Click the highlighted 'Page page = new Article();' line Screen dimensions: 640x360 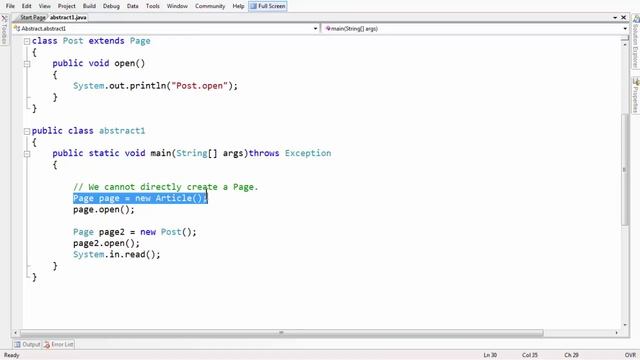pos(140,198)
